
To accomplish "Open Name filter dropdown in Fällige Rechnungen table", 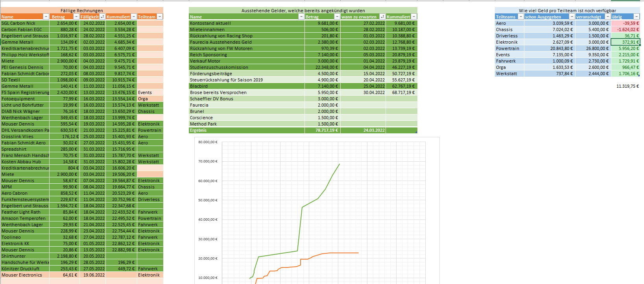I will tap(46, 17).
